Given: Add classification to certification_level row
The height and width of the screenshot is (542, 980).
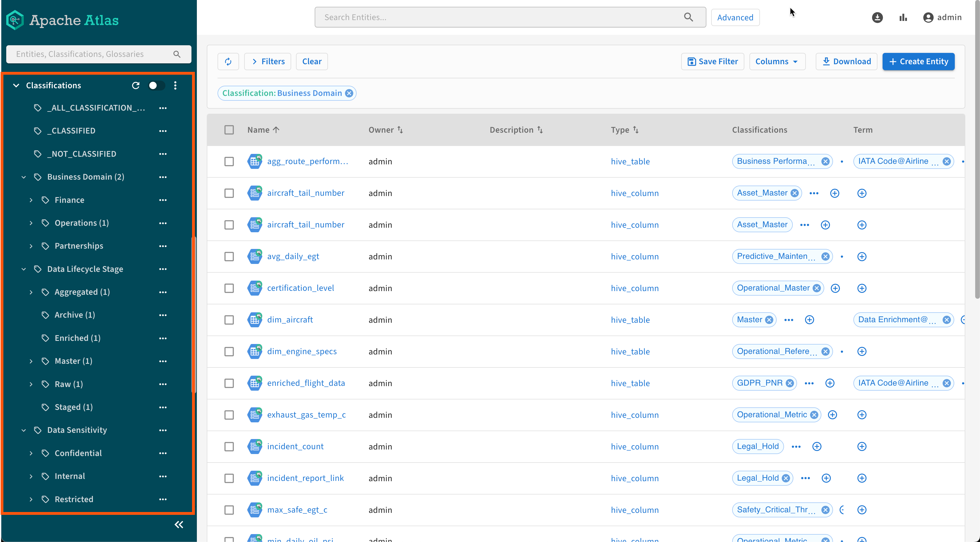Looking at the screenshot, I should 835,288.
